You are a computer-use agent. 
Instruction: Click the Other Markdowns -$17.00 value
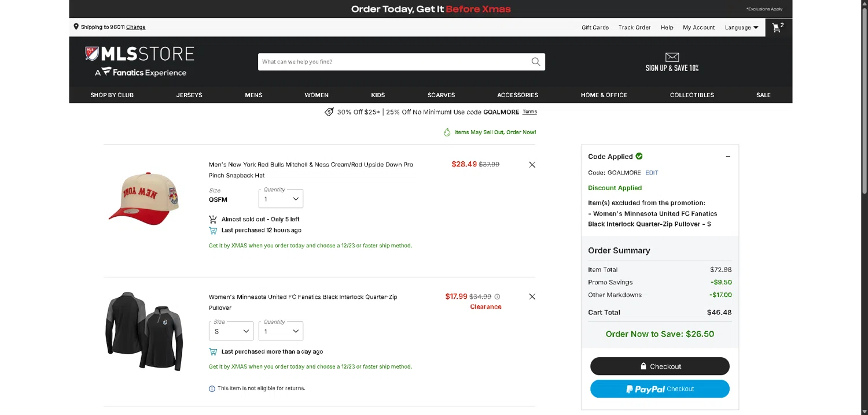pos(720,295)
